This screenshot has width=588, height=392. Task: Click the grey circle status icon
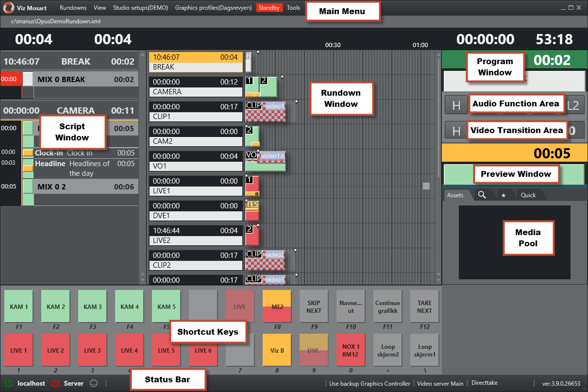[x=94, y=383]
